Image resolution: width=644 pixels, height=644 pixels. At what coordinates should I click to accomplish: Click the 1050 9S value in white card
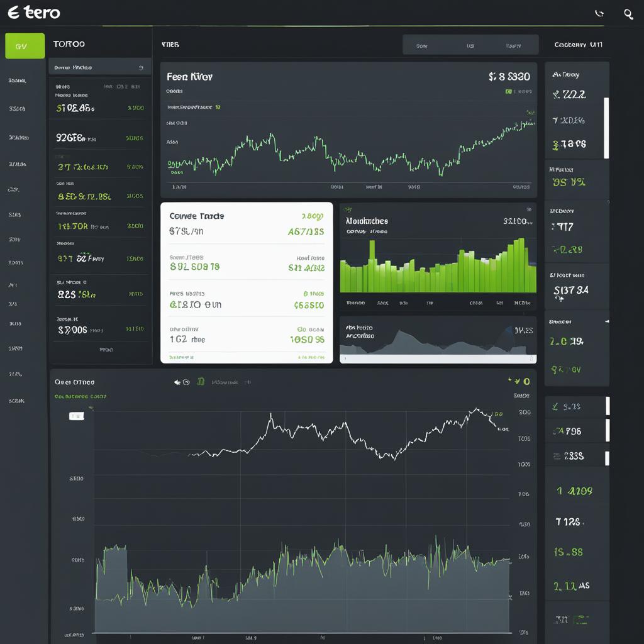pyautogui.click(x=307, y=340)
